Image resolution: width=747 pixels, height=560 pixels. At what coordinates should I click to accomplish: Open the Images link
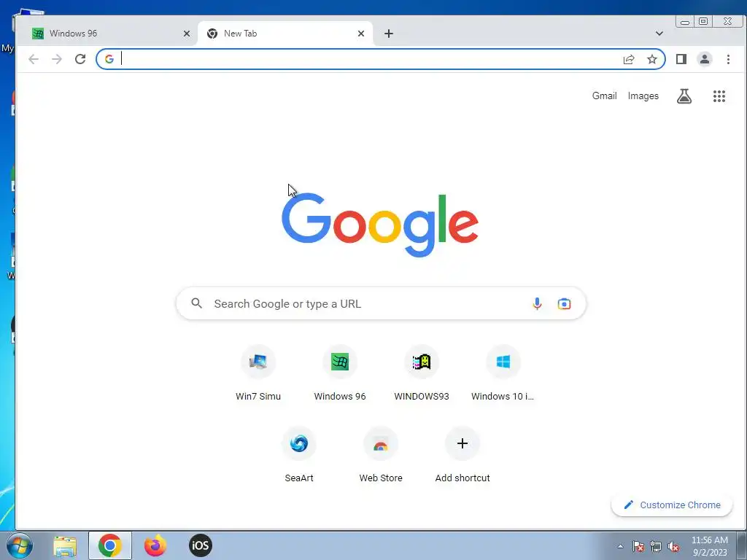point(643,96)
